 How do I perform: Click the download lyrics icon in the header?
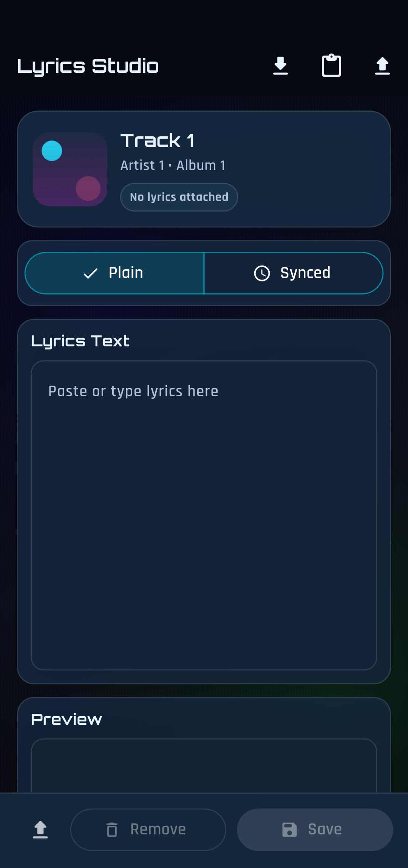281,65
